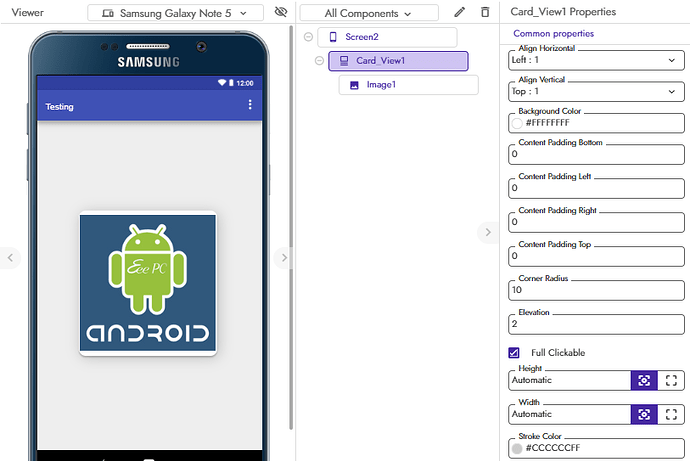Click the Screen2 phone icon
The height and width of the screenshot is (461, 690).
[333, 37]
